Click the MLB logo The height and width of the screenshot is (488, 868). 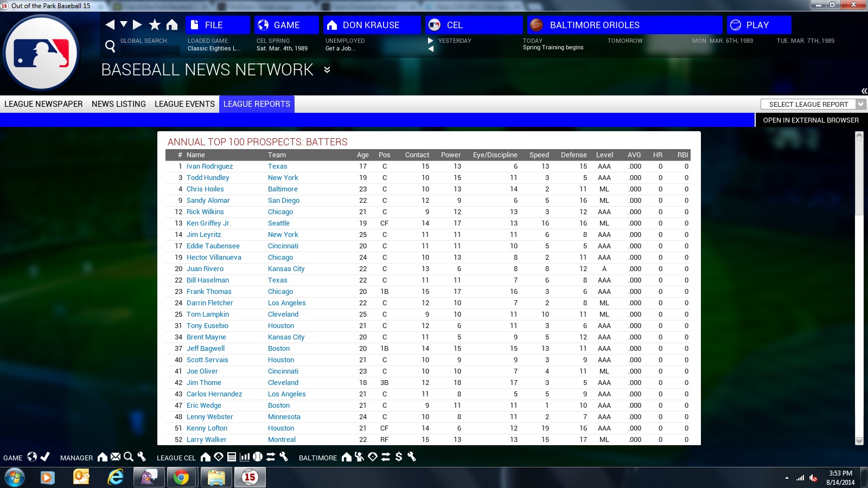pyautogui.click(x=41, y=53)
